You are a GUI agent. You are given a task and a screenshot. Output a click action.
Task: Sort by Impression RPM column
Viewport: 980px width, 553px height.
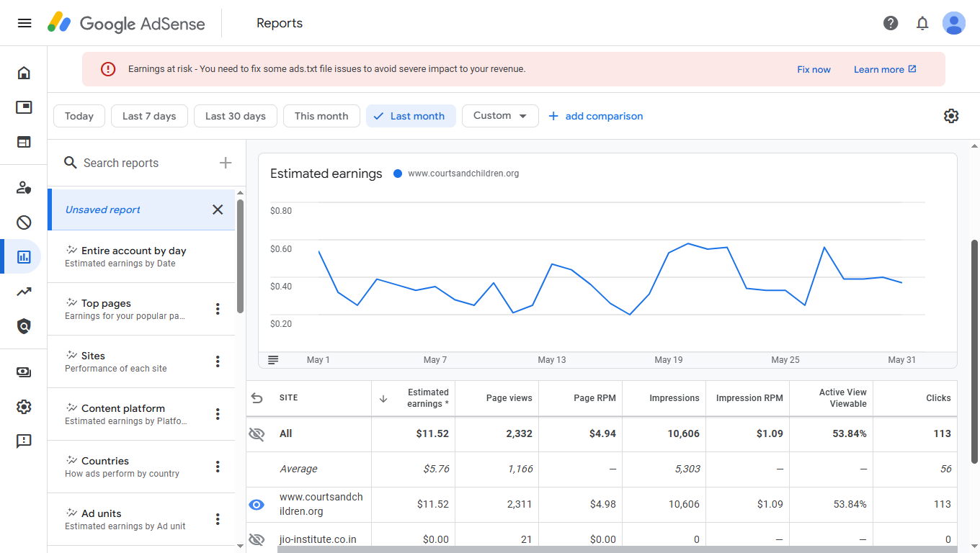pos(749,398)
